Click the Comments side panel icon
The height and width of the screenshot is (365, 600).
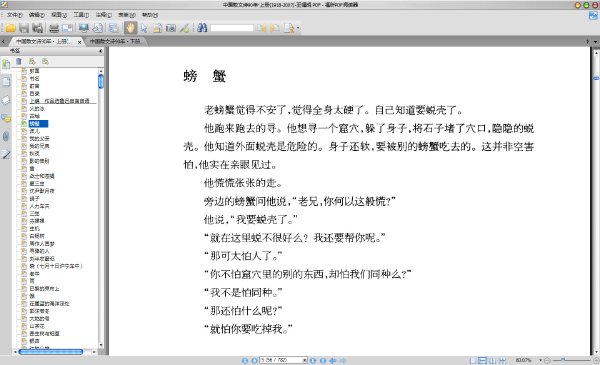click(6, 118)
